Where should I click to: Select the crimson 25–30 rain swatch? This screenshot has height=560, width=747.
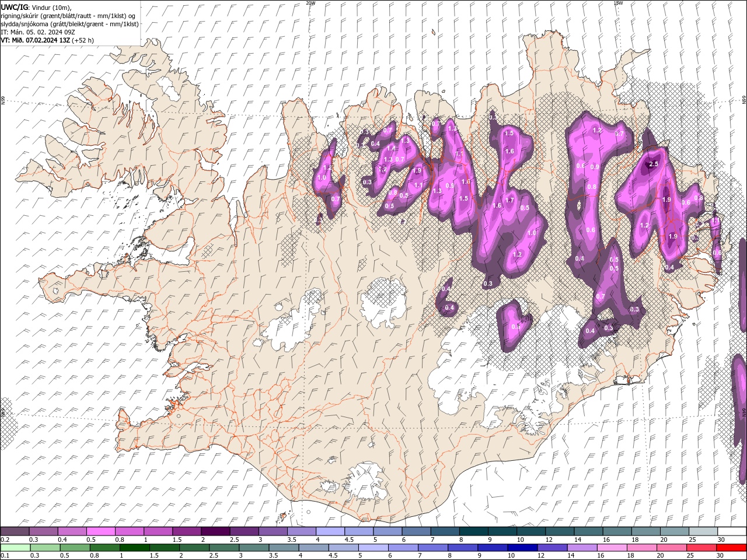(x=702, y=548)
